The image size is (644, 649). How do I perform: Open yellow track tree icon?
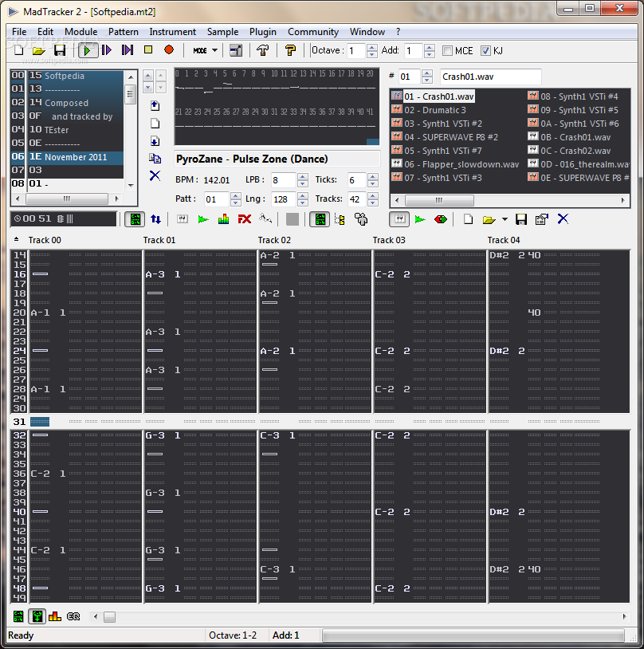pyautogui.click(x=340, y=219)
